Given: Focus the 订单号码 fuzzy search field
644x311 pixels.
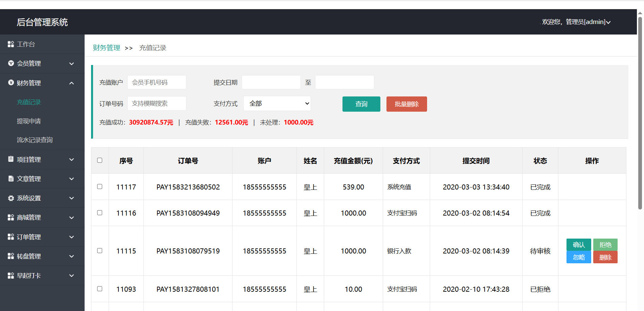Looking at the screenshot, I should pyautogui.click(x=157, y=103).
